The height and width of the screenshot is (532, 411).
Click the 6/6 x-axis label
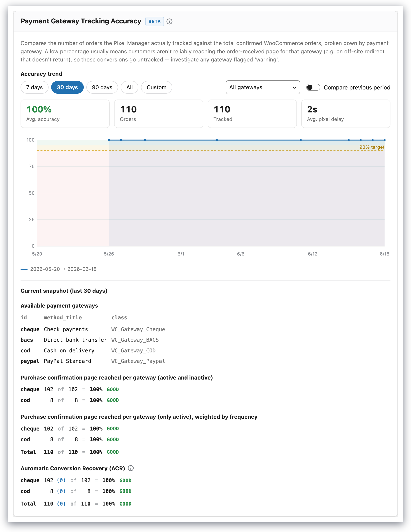pos(240,254)
